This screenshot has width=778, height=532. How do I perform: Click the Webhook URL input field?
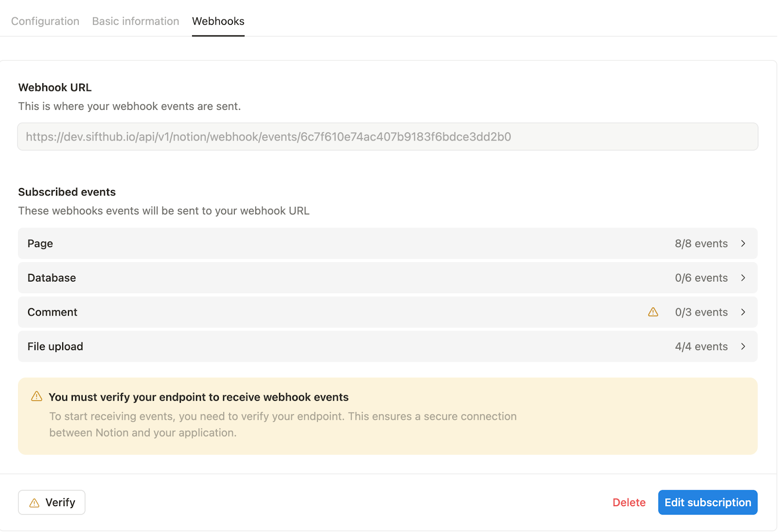tap(388, 137)
